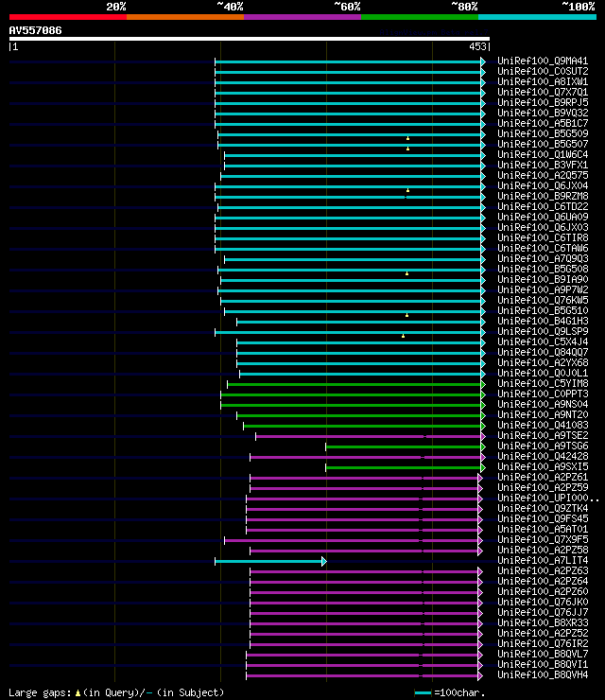Click the UniRef100_Q76KW5 label
This screenshot has height=700, width=605.
pyautogui.click(x=543, y=300)
